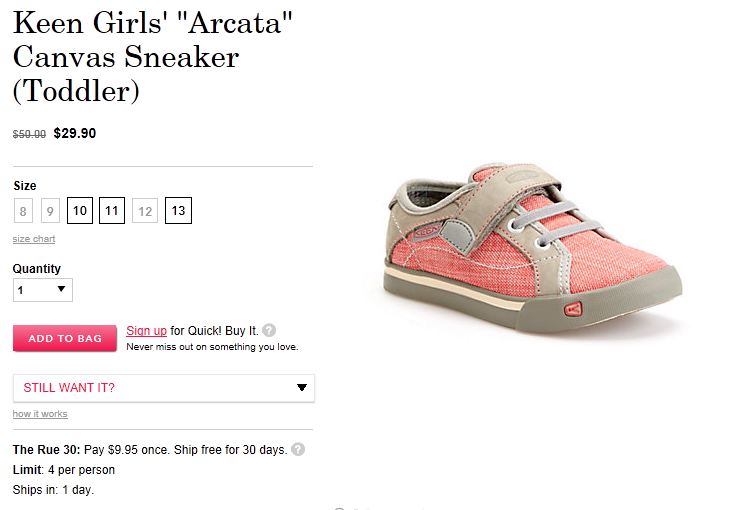The width and height of the screenshot is (730, 510).
Task: Pick size 13
Action: 178,211
